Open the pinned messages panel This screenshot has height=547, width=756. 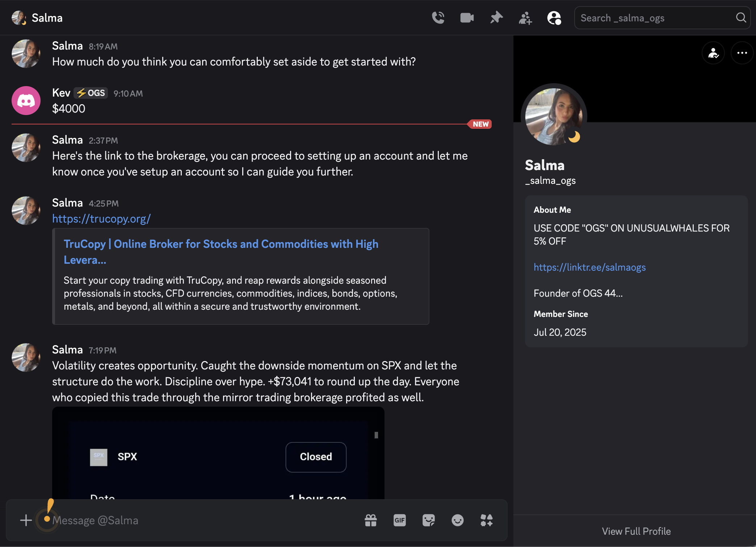click(x=496, y=17)
